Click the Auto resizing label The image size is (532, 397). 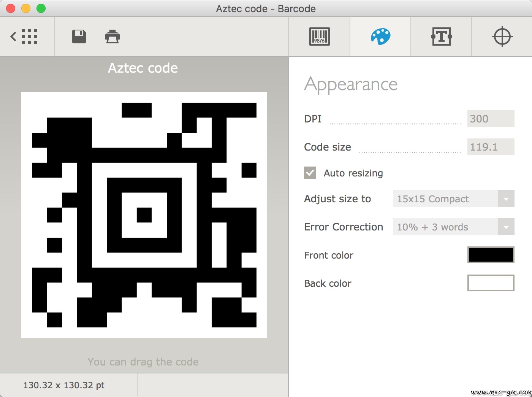coord(353,173)
